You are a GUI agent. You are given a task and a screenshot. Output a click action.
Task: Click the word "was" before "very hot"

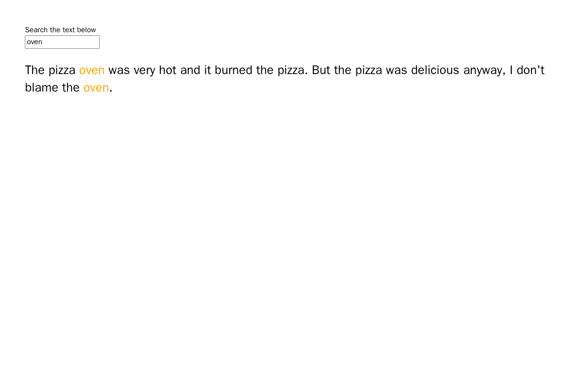(x=119, y=70)
